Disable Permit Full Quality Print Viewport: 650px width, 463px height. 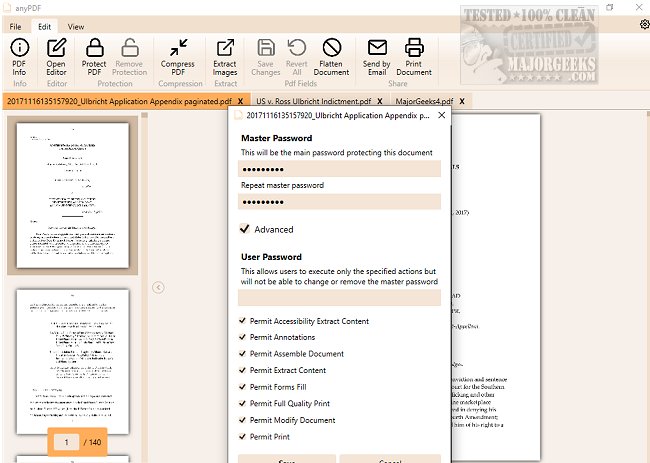pos(243,403)
